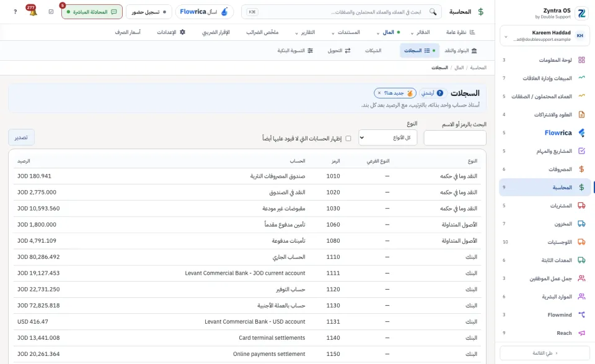Switch to البنوك والنقد sub-tab

click(461, 50)
